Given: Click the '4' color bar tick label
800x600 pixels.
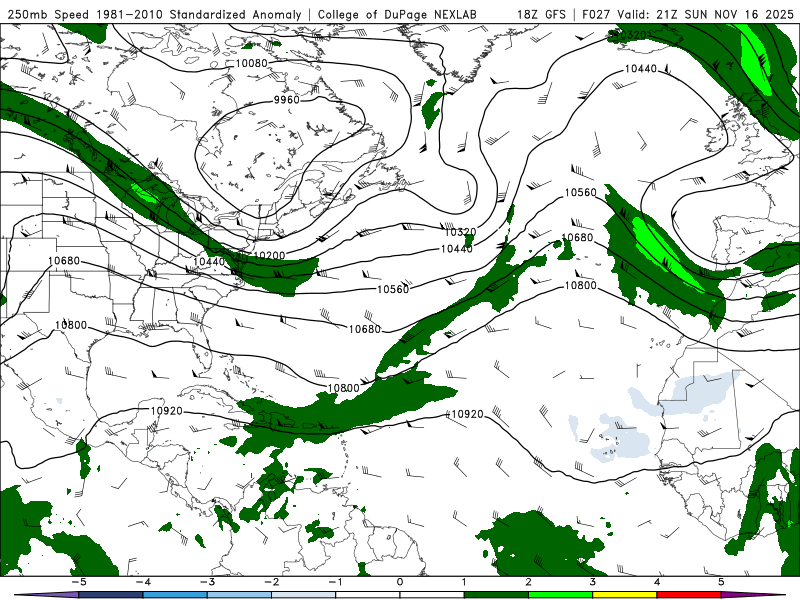Looking at the screenshot, I should 657,582.
